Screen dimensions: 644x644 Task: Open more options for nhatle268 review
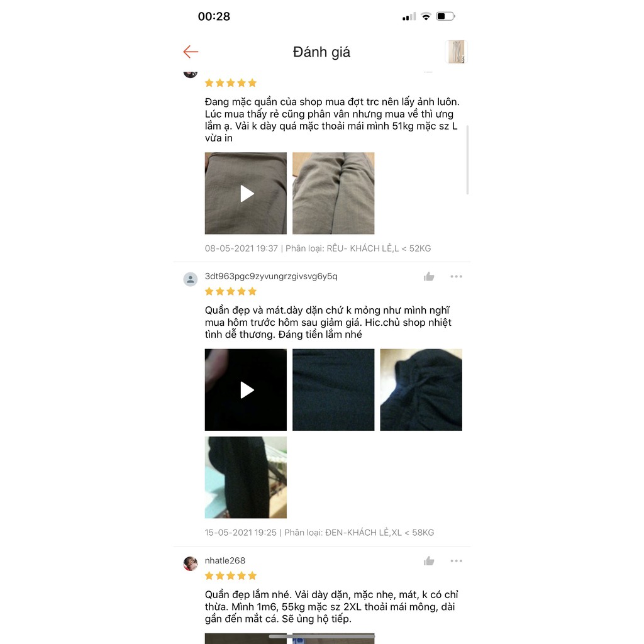[457, 560]
